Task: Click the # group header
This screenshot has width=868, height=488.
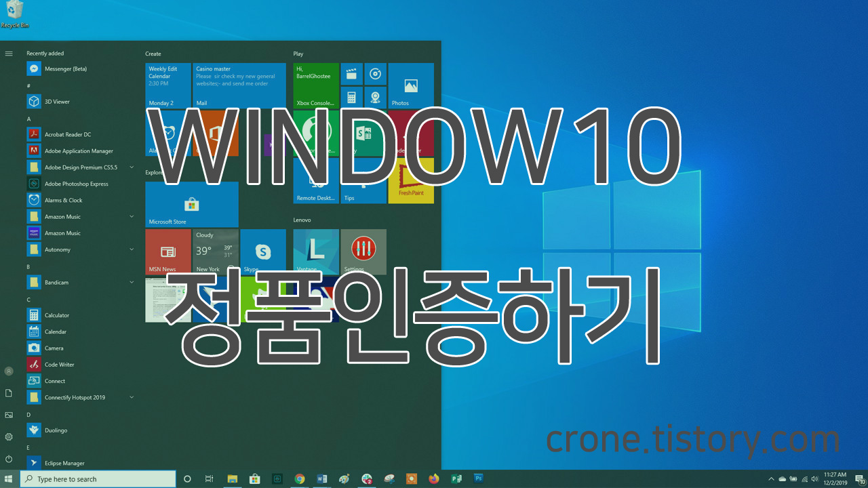Action: [28, 86]
